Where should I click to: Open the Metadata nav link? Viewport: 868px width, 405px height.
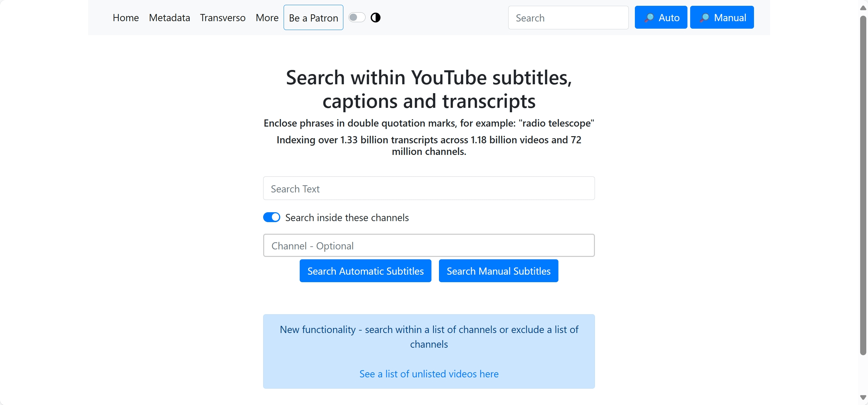click(169, 17)
